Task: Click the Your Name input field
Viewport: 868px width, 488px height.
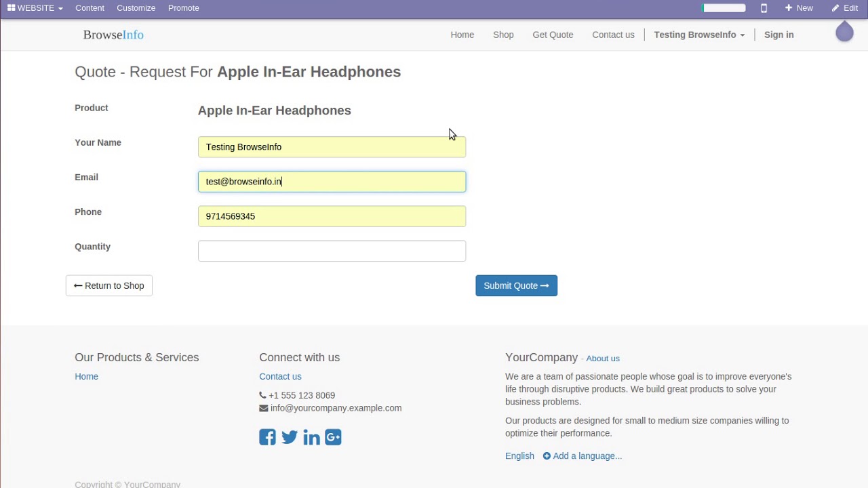Action: coord(332,147)
